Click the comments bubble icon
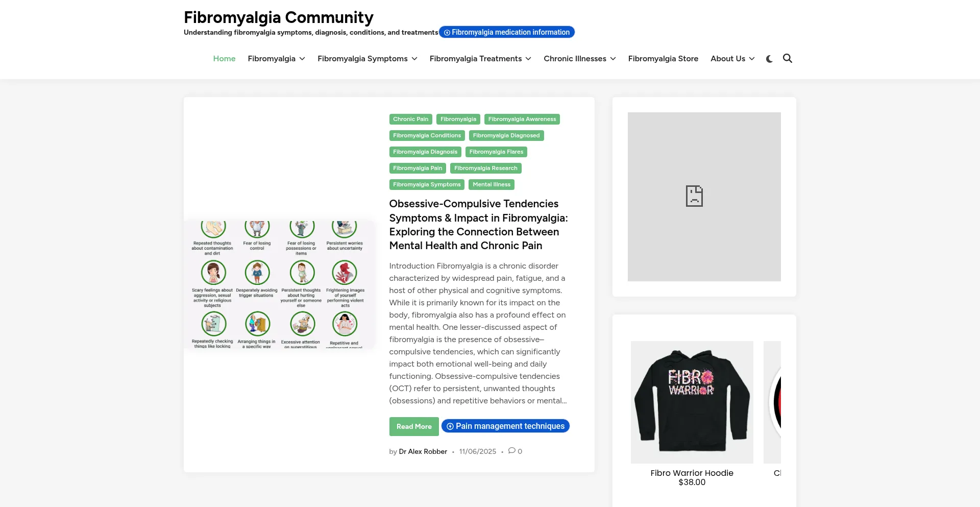 pyautogui.click(x=512, y=451)
